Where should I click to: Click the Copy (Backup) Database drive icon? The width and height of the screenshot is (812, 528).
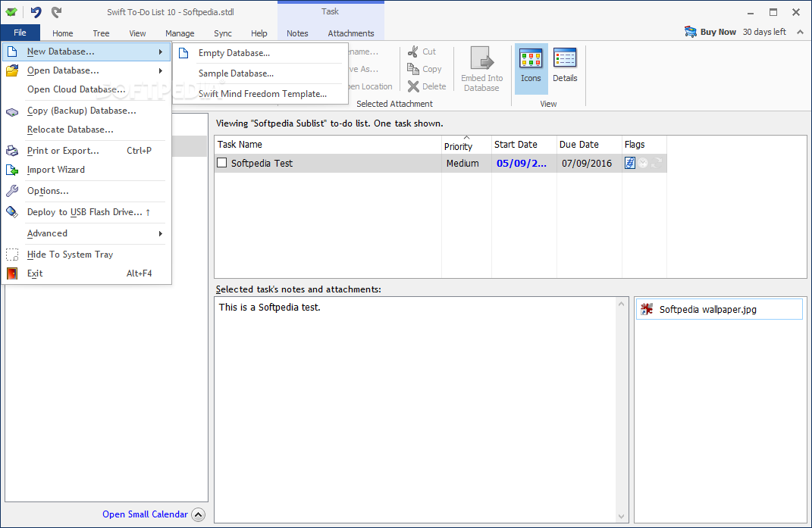(x=12, y=111)
